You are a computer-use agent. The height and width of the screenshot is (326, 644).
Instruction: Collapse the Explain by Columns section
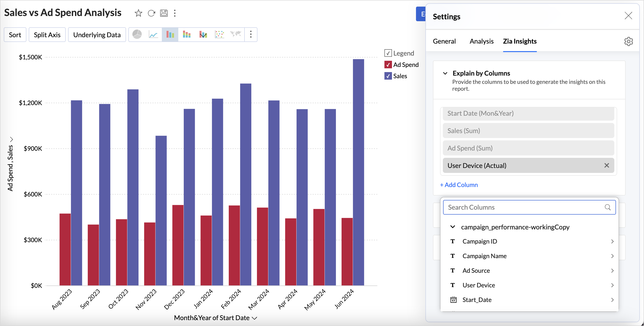[x=445, y=73]
